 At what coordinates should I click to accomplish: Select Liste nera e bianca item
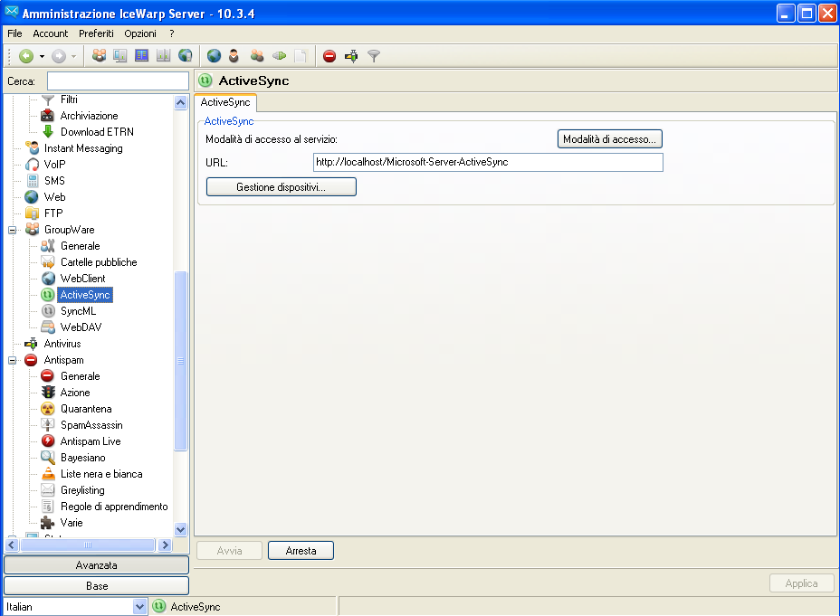click(101, 474)
